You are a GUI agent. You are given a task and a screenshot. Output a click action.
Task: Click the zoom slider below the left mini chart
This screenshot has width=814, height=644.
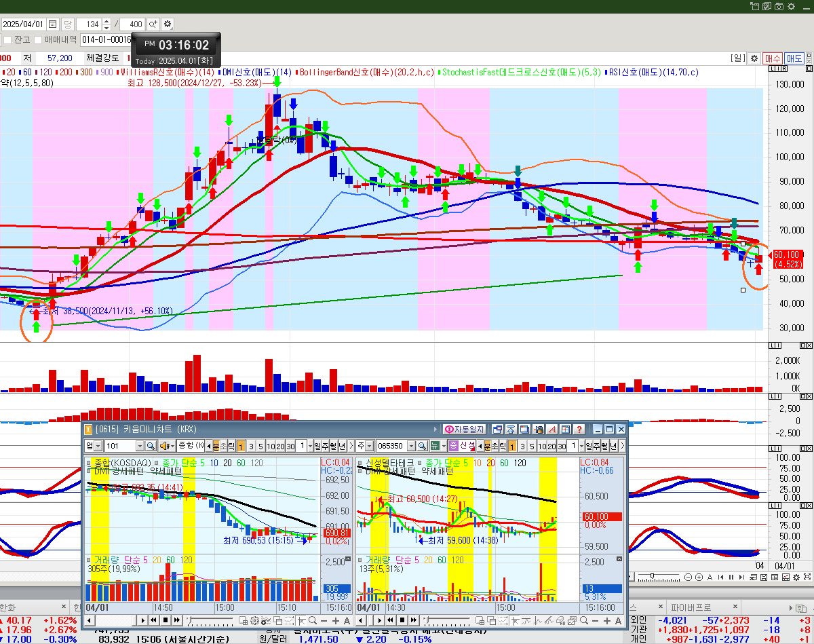click(x=210, y=621)
